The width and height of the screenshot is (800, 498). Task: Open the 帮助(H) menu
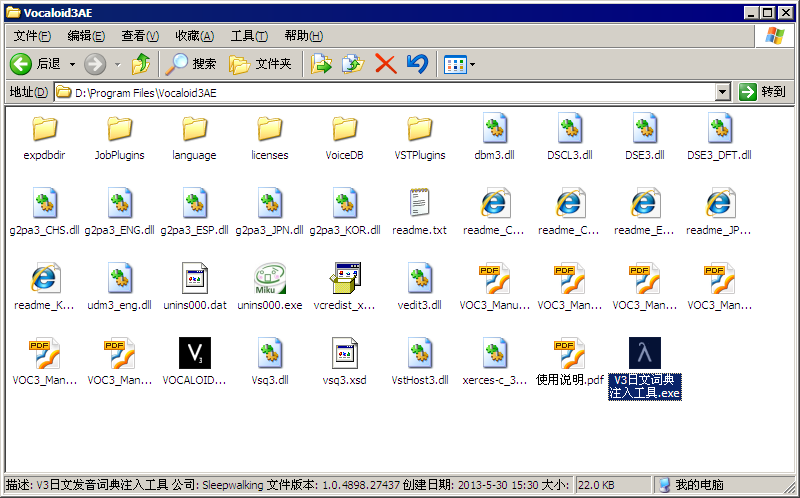tap(304, 36)
